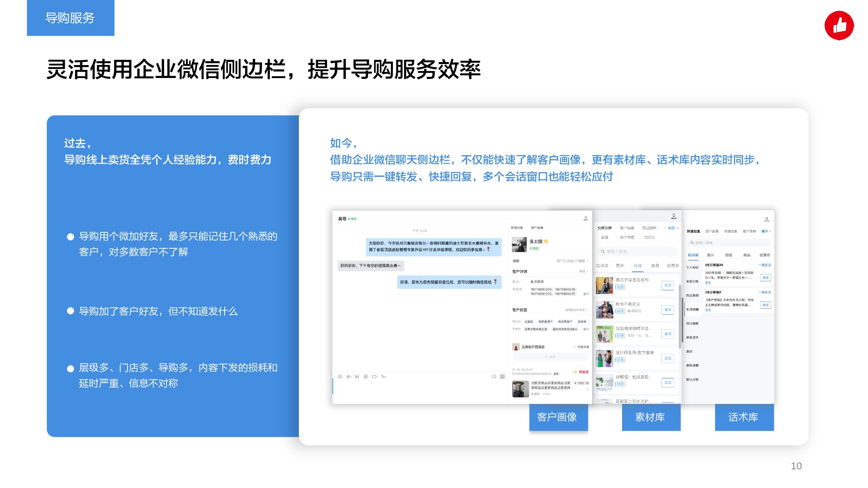The height and width of the screenshot is (488, 868).
Task: Click the 话术库 blue label
Action: pos(744,417)
